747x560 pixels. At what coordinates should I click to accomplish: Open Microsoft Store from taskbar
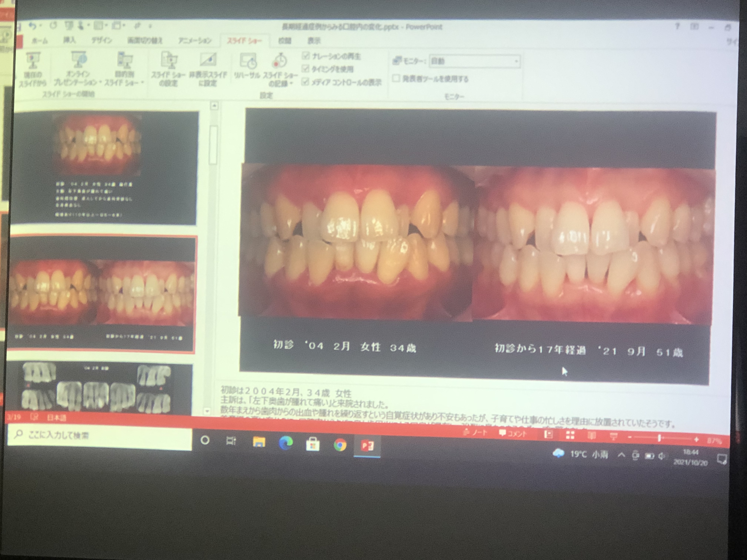[x=313, y=444]
